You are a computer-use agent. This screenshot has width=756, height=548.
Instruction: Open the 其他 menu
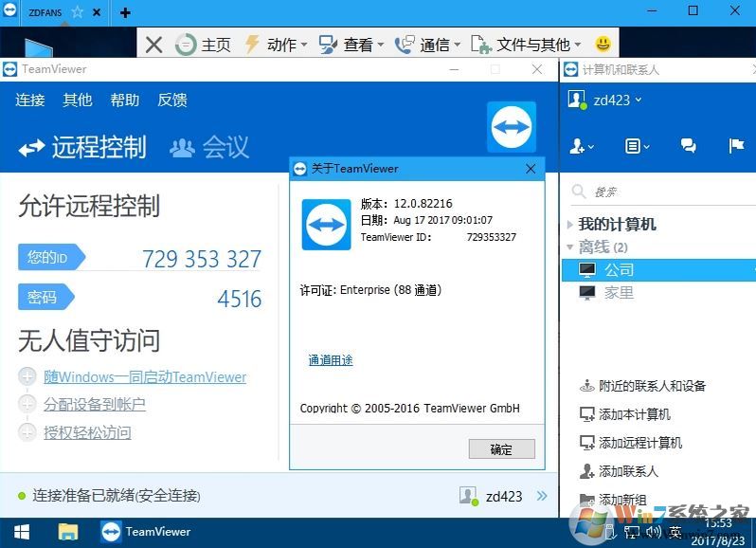77,100
